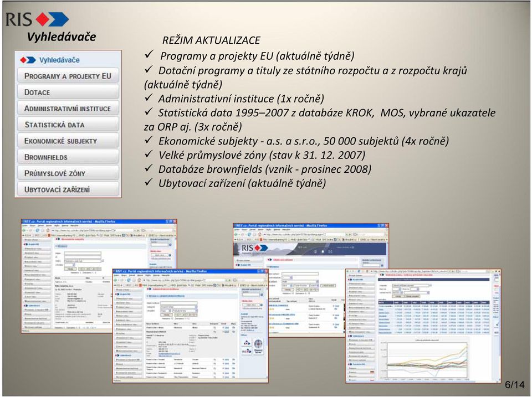The image size is (532, 397).
Task: Open the Ekonomické subjekty menu button
Action: coord(68,141)
